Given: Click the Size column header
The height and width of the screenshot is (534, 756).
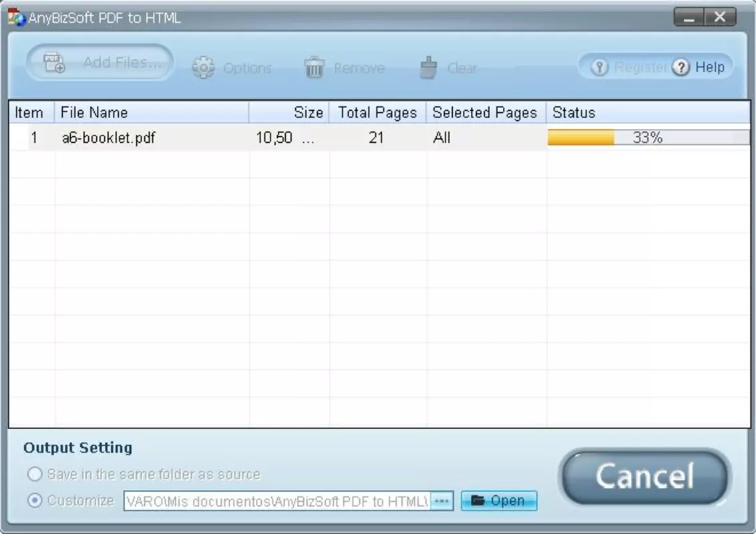Looking at the screenshot, I should [289, 112].
